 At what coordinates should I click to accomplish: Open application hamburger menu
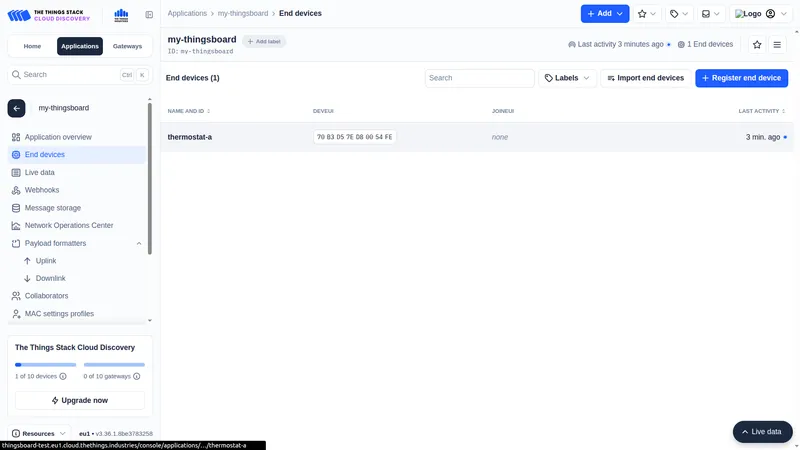pos(777,45)
